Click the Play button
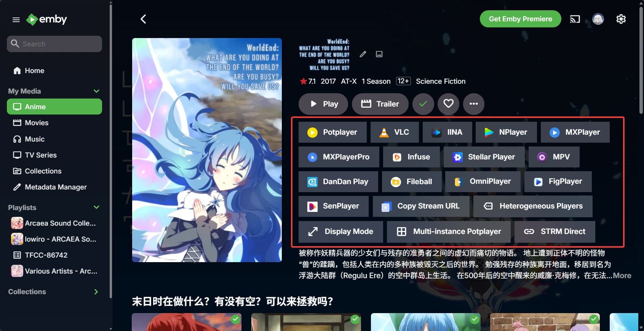 [x=323, y=104]
